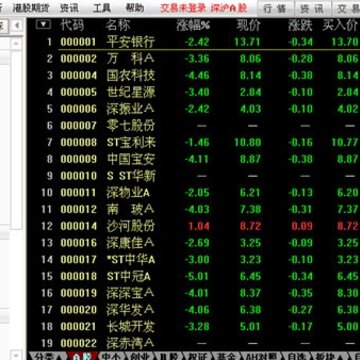The width and height of the screenshot is (360, 360).
Task: Switch to the 中小 bottom tab
Action: (x=112, y=356)
